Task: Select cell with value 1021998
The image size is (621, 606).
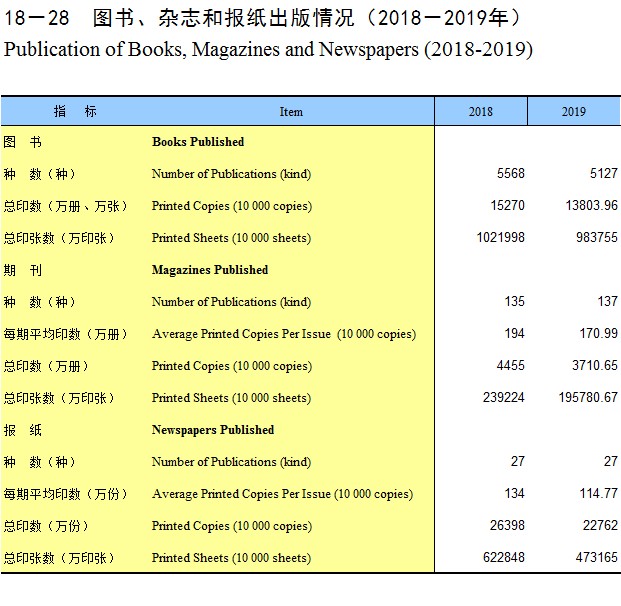Action: 501,238
